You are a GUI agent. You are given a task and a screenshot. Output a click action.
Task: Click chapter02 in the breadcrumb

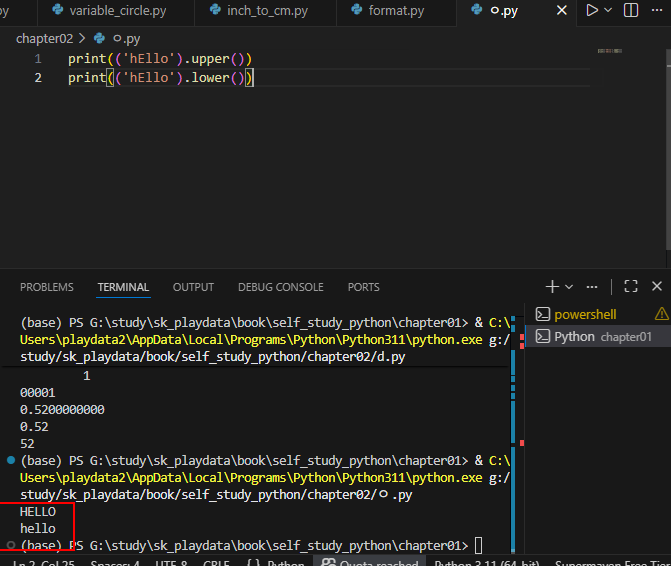pyautogui.click(x=45, y=39)
